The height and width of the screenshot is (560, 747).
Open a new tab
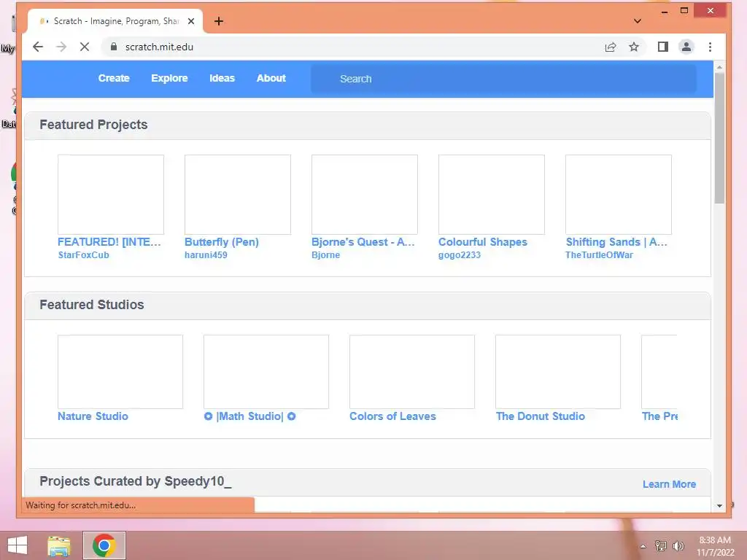coord(219,21)
